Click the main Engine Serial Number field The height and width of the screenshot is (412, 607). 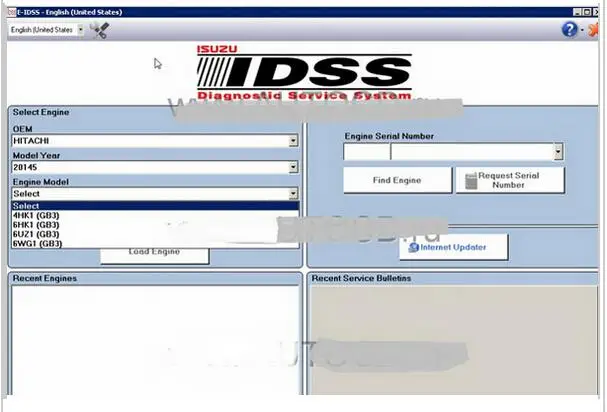472,152
